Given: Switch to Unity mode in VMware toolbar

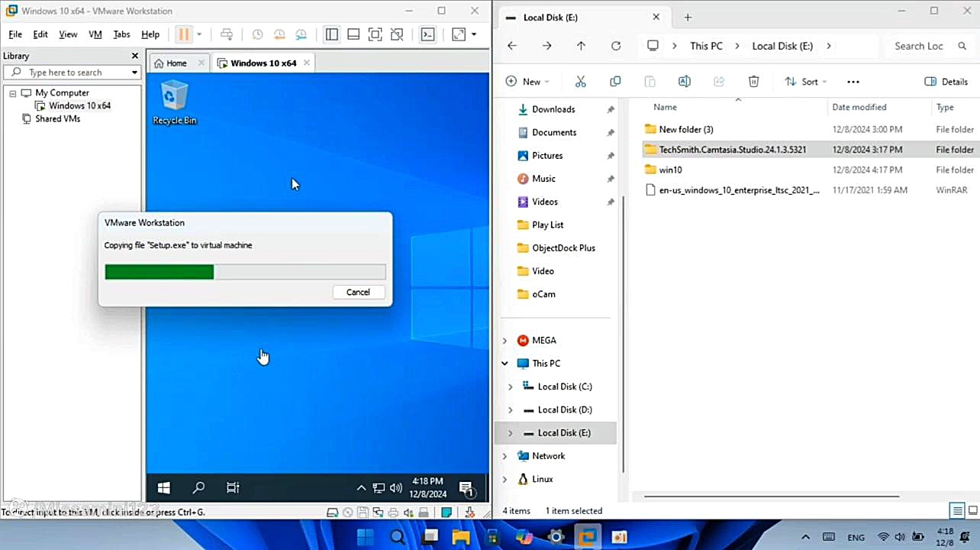Looking at the screenshot, I should pyautogui.click(x=397, y=34).
